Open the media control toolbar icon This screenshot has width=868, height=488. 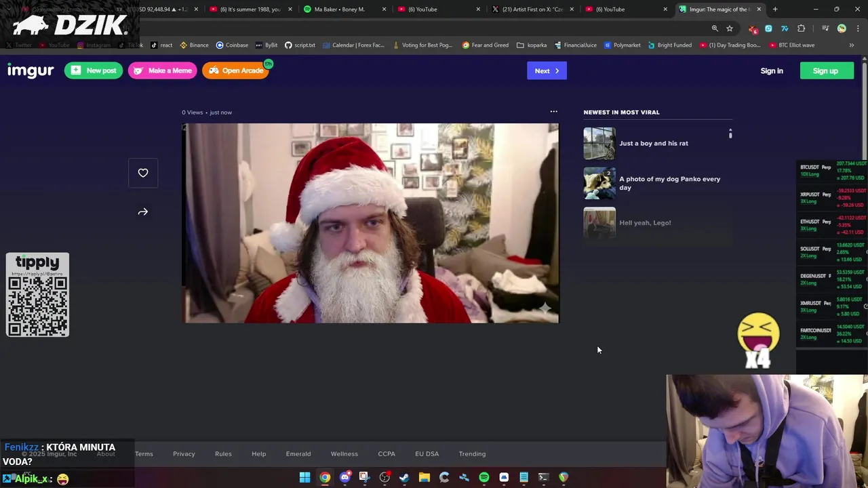point(825,28)
